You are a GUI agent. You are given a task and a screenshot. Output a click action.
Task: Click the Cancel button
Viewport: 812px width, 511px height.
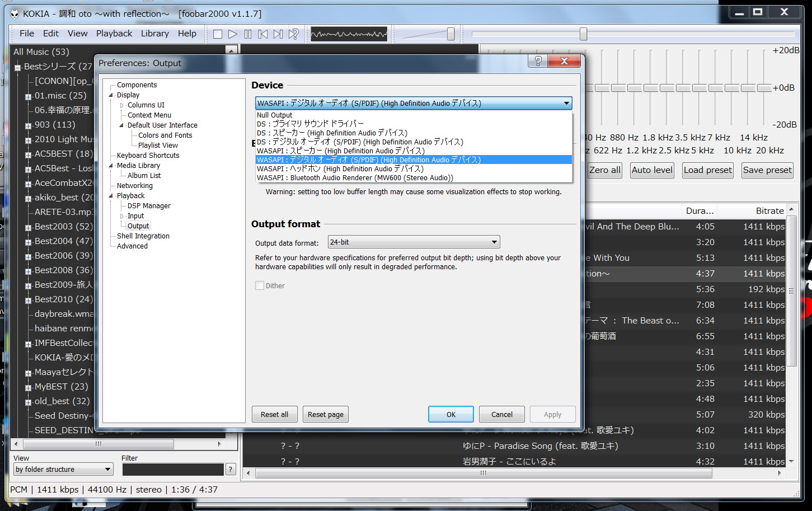[502, 414]
